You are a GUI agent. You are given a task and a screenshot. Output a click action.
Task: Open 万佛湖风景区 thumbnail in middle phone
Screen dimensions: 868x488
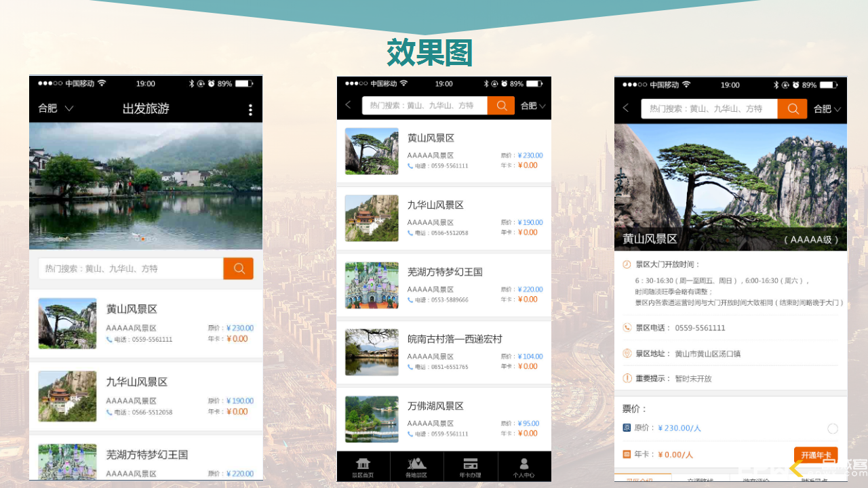coord(372,420)
